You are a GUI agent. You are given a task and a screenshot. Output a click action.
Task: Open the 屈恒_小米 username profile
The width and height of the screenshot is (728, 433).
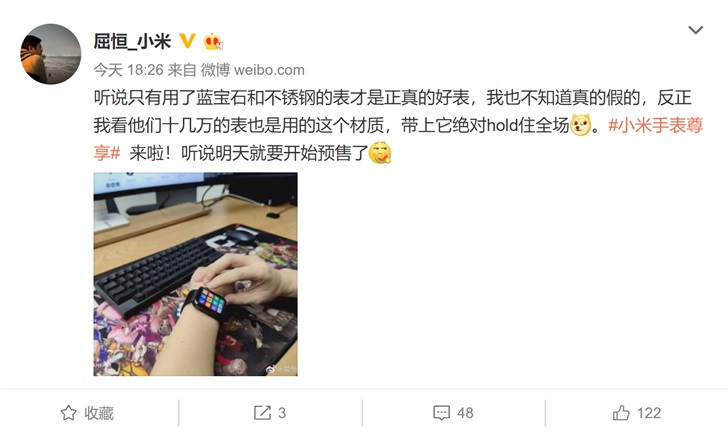(132, 41)
